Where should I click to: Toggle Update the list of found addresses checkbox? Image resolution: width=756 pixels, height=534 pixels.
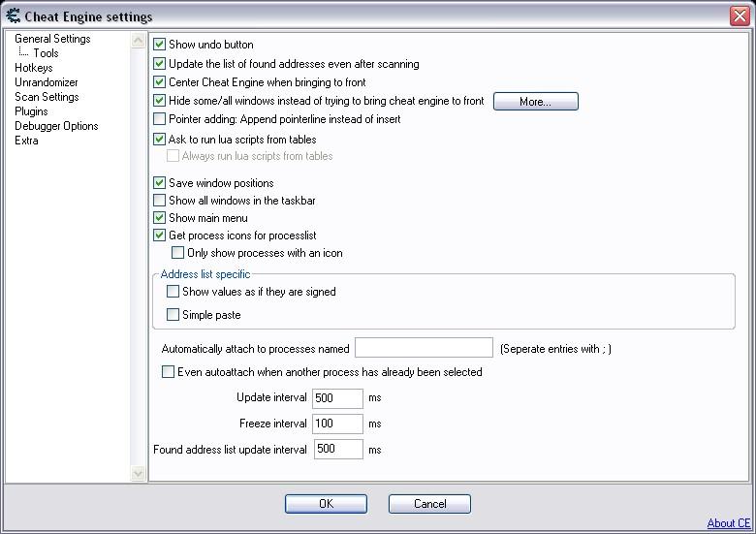[159, 64]
